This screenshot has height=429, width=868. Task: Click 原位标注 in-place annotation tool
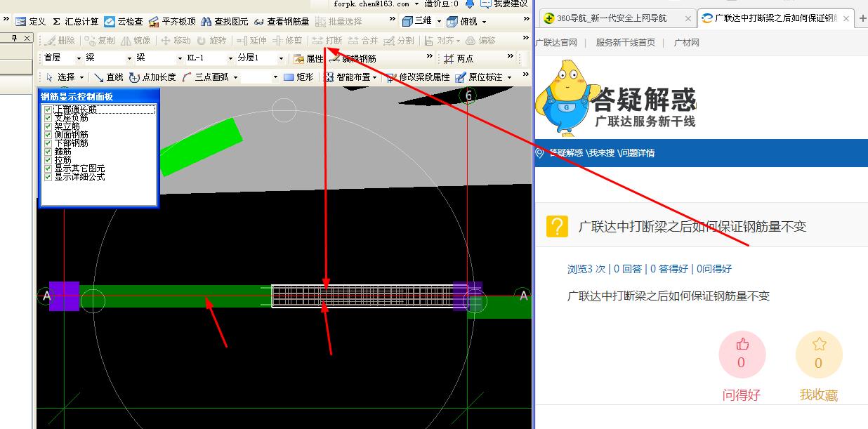tap(480, 77)
